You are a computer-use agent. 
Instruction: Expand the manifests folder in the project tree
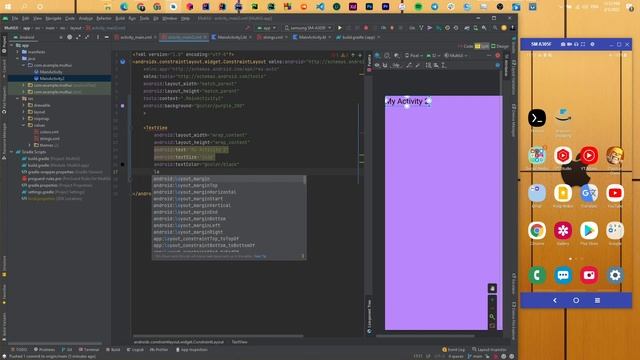18,52
